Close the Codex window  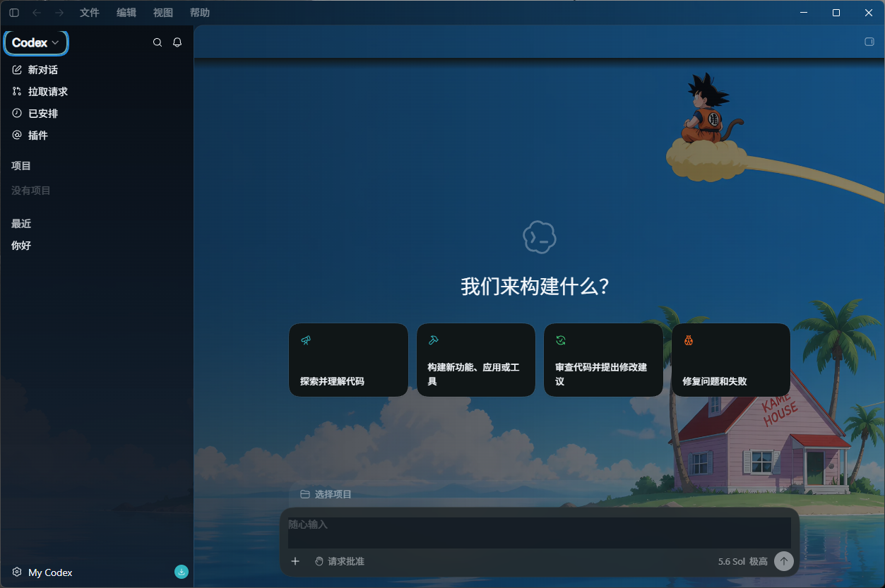[x=869, y=13]
